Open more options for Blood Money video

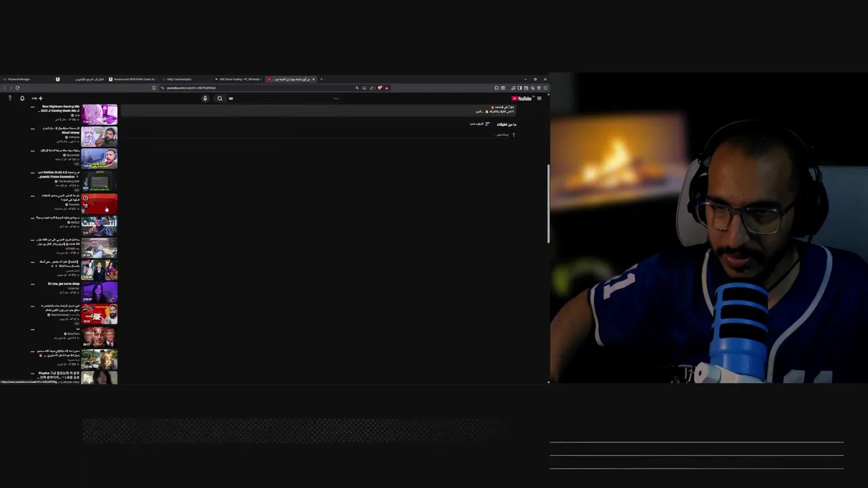click(33, 129)
